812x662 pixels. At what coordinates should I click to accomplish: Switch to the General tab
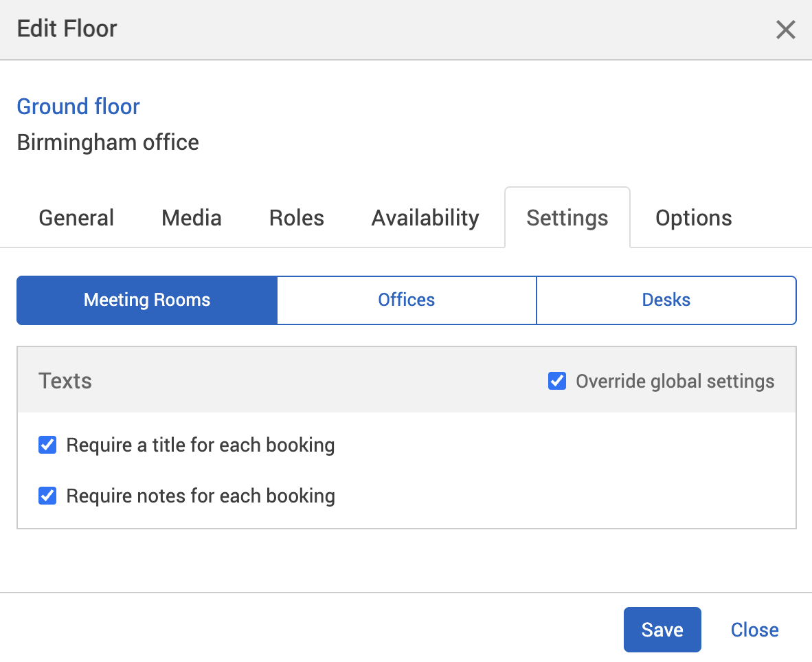(76, 217)
